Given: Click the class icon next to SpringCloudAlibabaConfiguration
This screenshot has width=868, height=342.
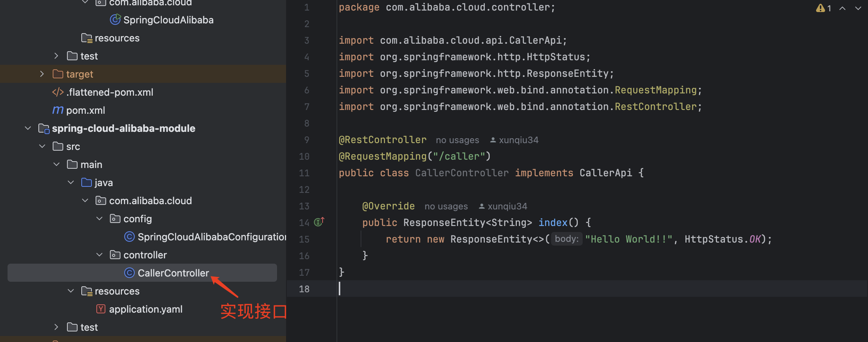Looking at the screenshot, I should click(129, 237).
